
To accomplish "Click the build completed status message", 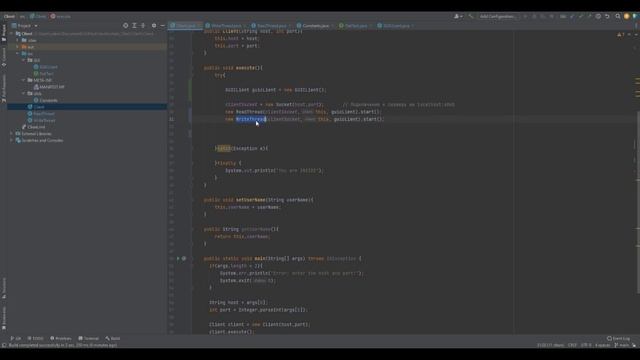I will pos(62,345).
